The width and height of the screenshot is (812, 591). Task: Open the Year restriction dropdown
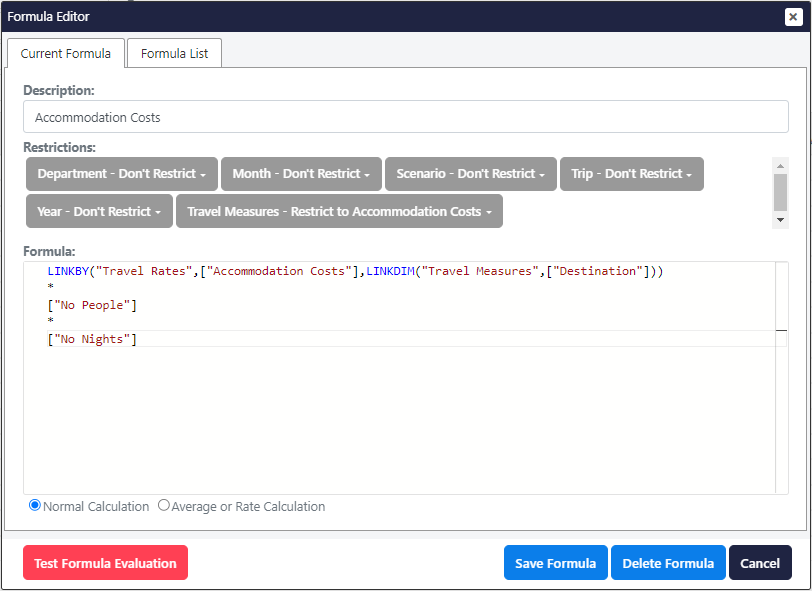pos(98,211)
